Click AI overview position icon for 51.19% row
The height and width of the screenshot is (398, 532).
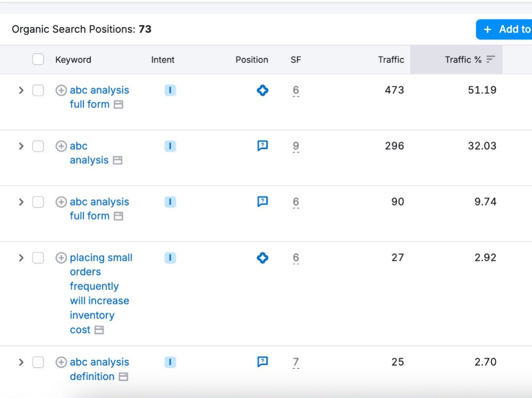point(263,90)
